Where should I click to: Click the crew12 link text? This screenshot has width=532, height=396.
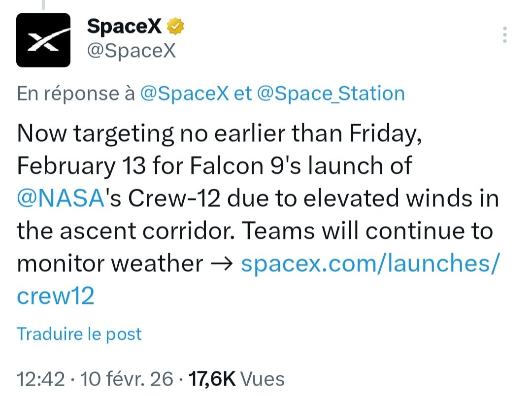tap(55, 297)
